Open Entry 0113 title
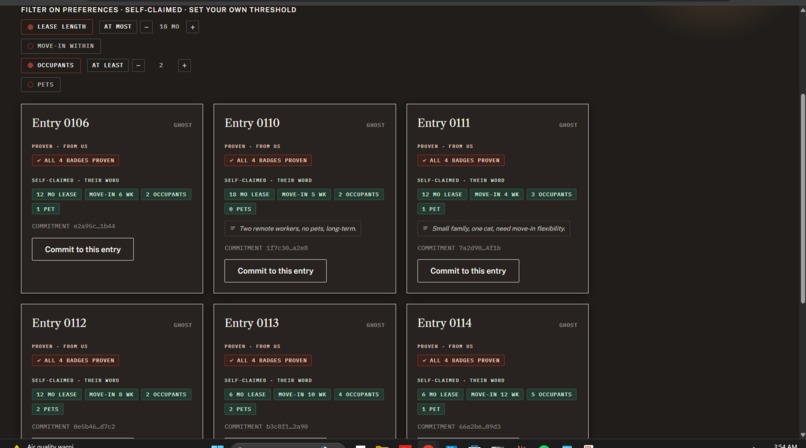Image resolution: width=806 pixels, height=448 pixels. click(251, 323)
